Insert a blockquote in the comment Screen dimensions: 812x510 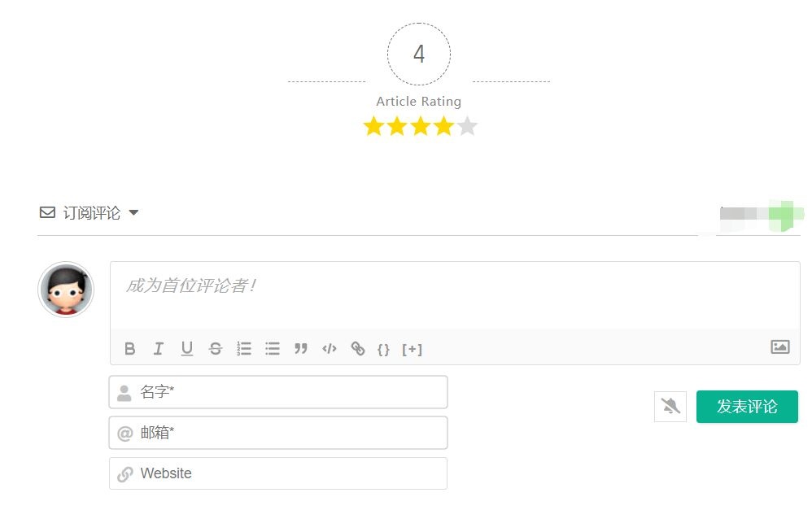coord(301,349)
